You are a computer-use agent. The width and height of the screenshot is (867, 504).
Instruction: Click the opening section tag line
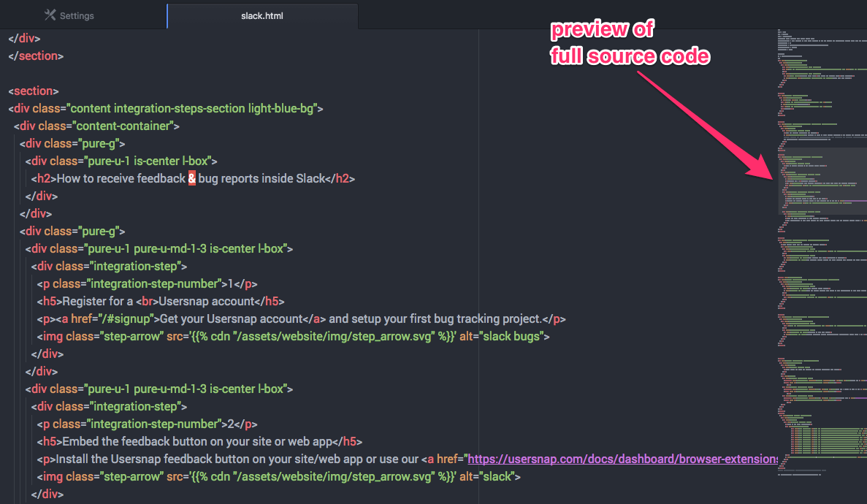(34, 91)
